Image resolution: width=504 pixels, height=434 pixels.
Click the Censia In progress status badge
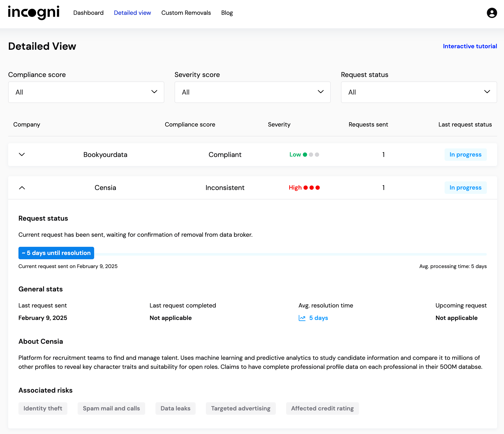[465, 188]
